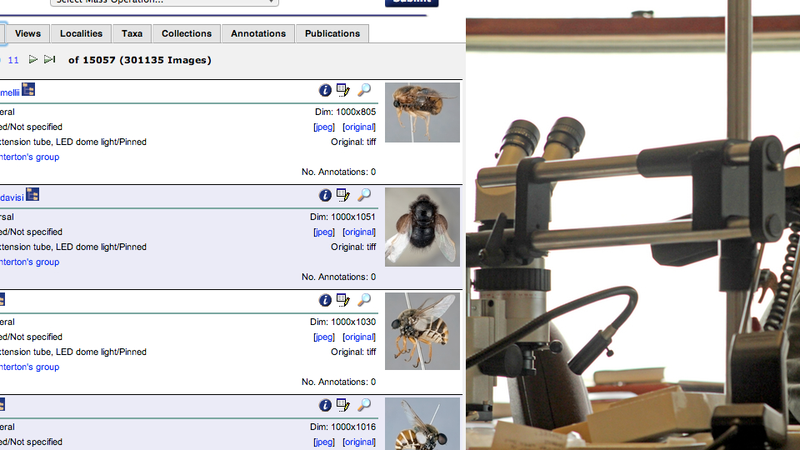Click magnifier icon for 1000x805 image
Viewport: 800px width, 450px height.
coord(364,90)
